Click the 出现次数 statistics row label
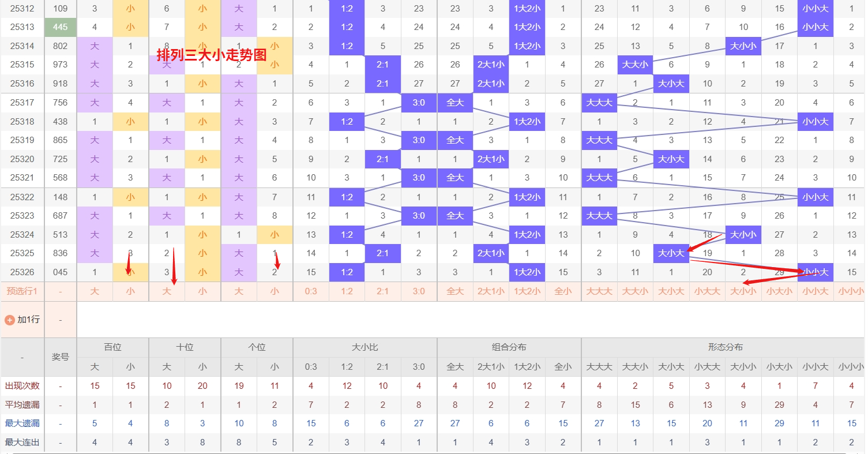868x454 pixels. click(22, 386)
